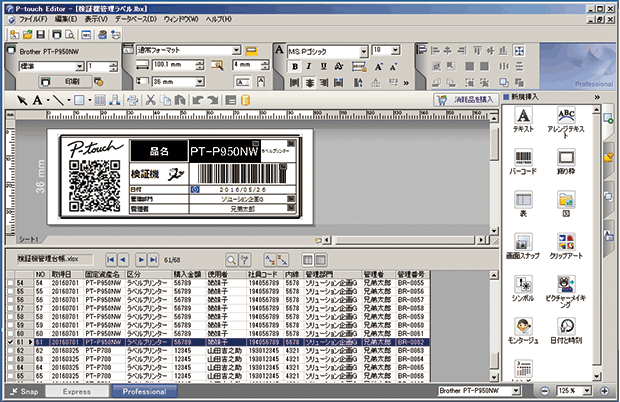
Task: Open the 表示(V) menu
Action: (96, 19)
